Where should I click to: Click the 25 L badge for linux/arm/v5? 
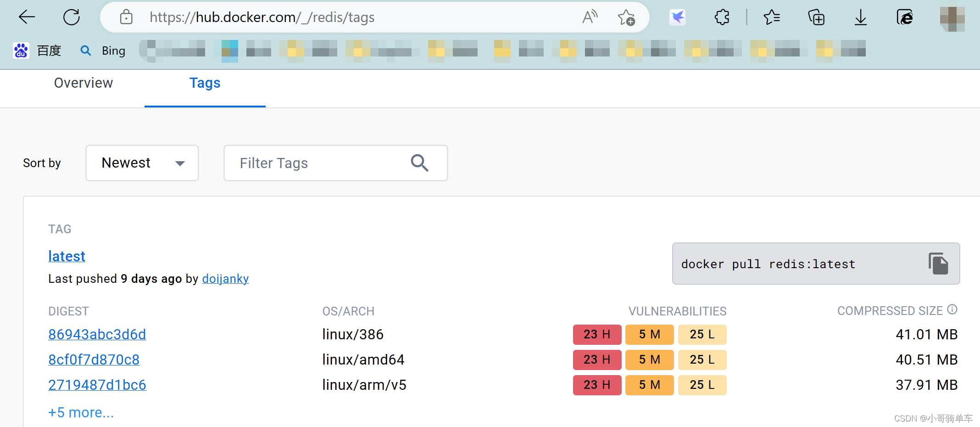702,385
